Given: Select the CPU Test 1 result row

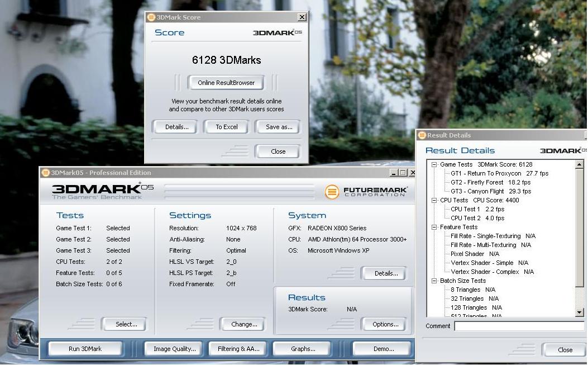Looking at the screenshot, I should pos(477,209).
